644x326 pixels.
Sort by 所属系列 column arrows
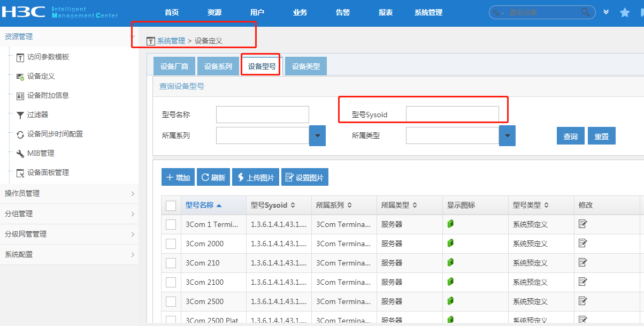[349, 205]
